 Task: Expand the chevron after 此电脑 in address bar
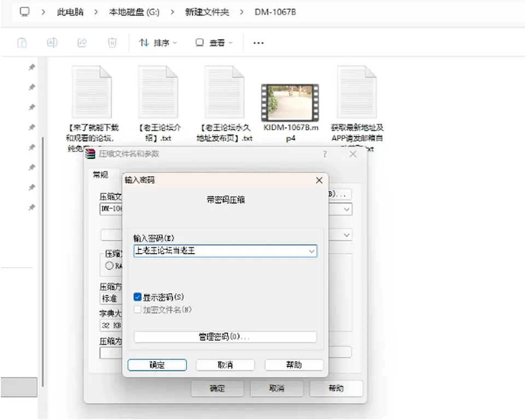(96, 12)
